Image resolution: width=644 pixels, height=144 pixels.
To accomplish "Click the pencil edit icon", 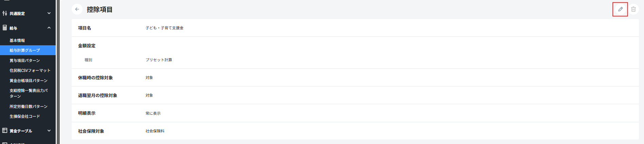I will point(620,9).
